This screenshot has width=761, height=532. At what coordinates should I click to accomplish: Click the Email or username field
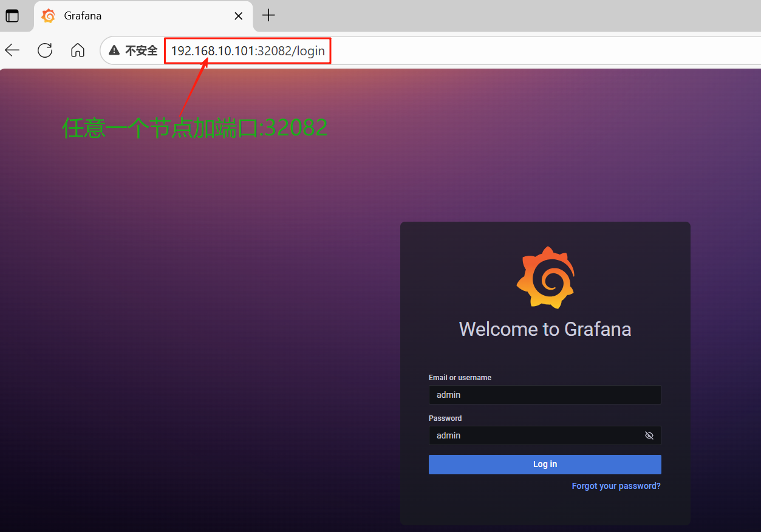[545, 395]
